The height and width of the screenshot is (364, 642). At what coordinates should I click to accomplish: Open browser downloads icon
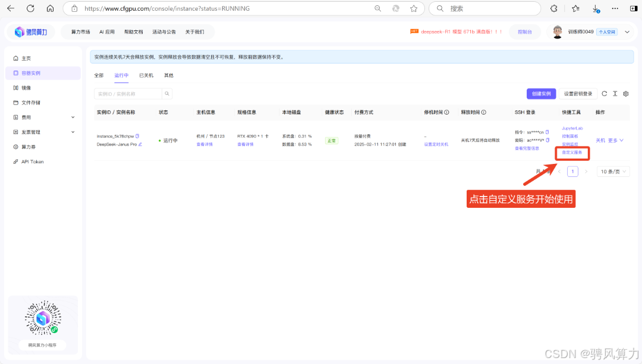click(x=596, y=8)
